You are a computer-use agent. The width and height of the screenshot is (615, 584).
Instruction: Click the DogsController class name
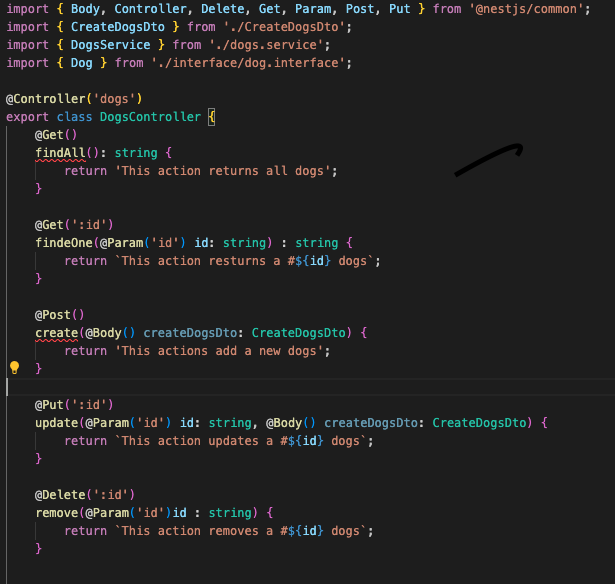click(x=150, y=117)
